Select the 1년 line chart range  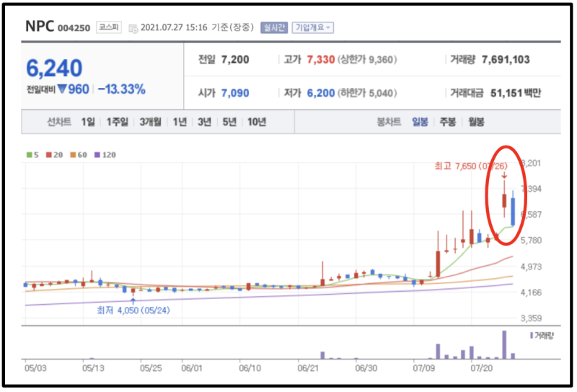(180, 122)
